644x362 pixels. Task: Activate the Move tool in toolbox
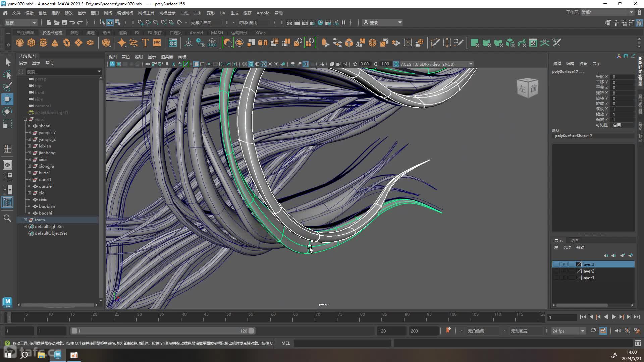point(7,99)
